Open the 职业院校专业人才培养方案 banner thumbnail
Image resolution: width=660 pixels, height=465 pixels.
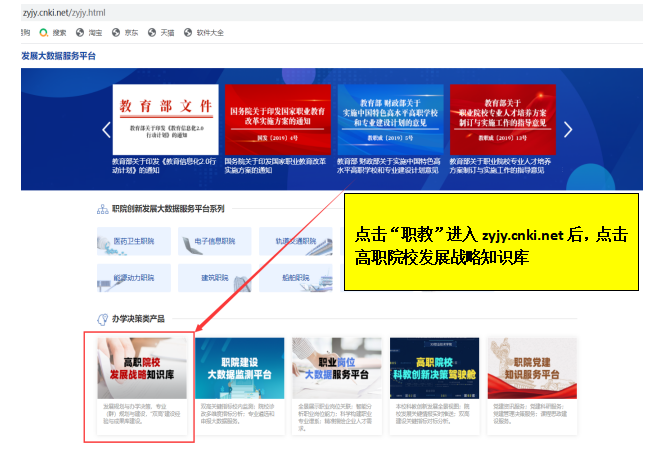click(503, 120)
